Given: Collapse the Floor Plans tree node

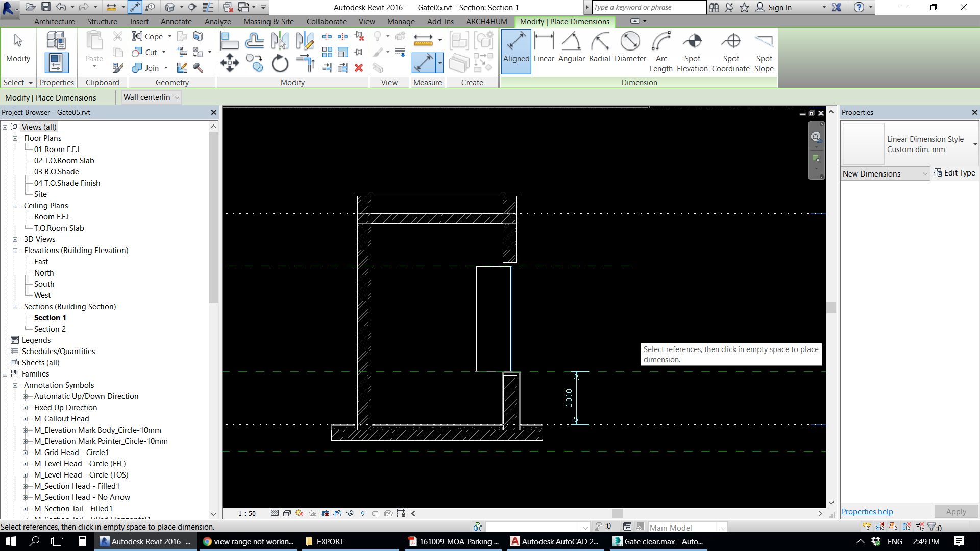Looking at the screenshot, I should (15, 138).
